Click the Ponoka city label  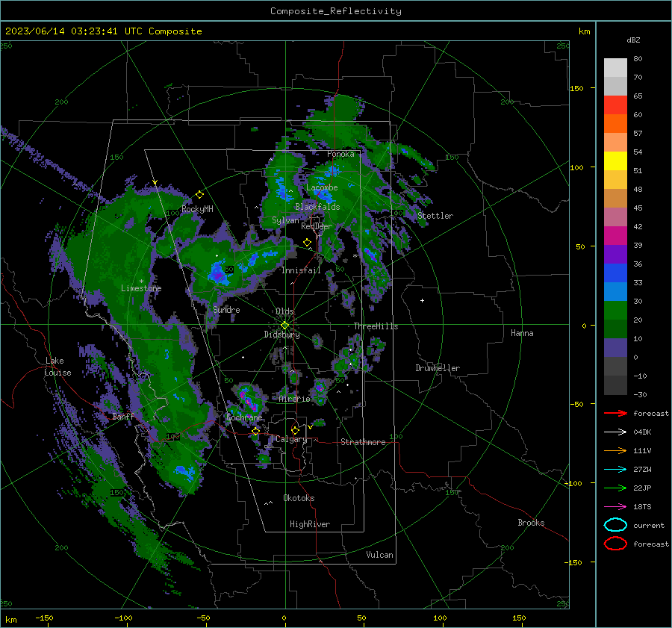pyautogui.click(x=340, y=154)
